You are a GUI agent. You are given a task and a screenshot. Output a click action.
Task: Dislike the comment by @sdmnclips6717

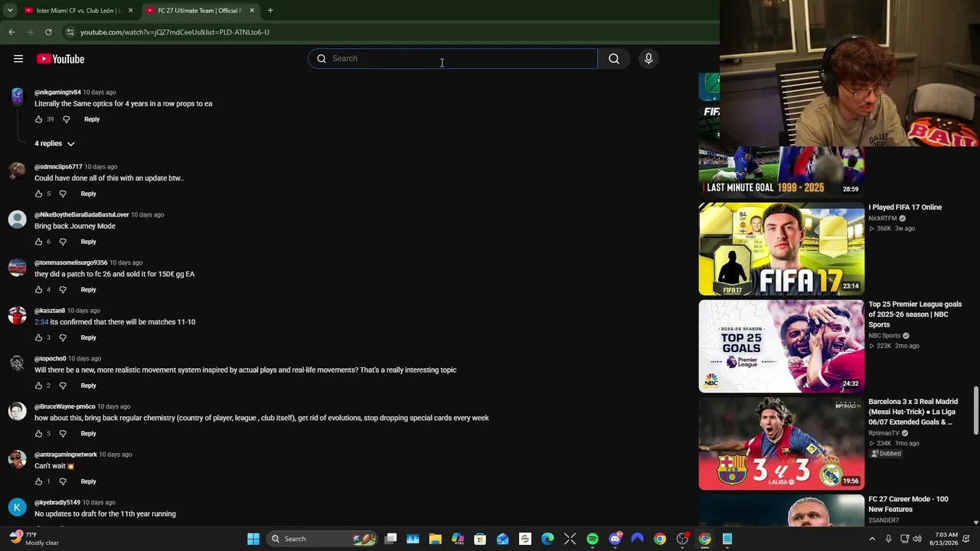pos(63,194)
